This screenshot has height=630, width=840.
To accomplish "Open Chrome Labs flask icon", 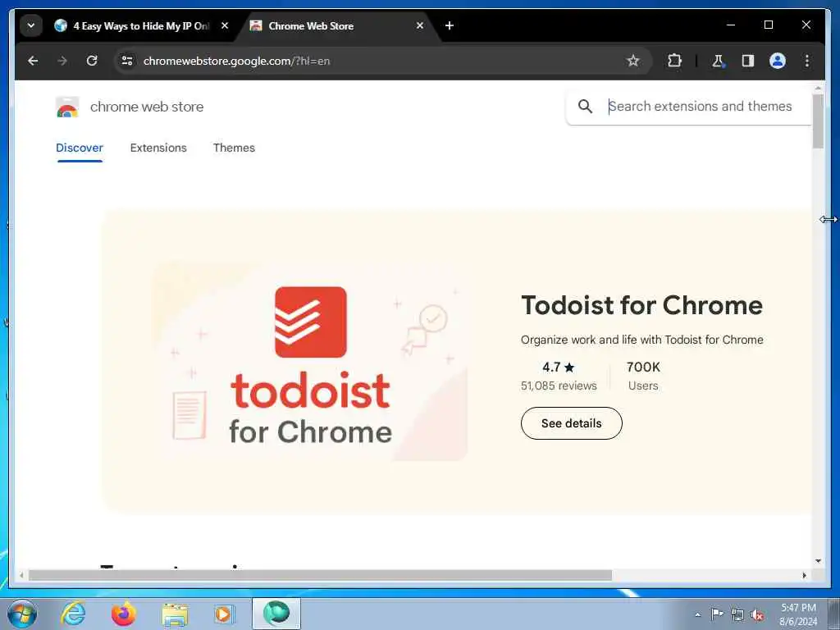I will [x=718, y=61].
